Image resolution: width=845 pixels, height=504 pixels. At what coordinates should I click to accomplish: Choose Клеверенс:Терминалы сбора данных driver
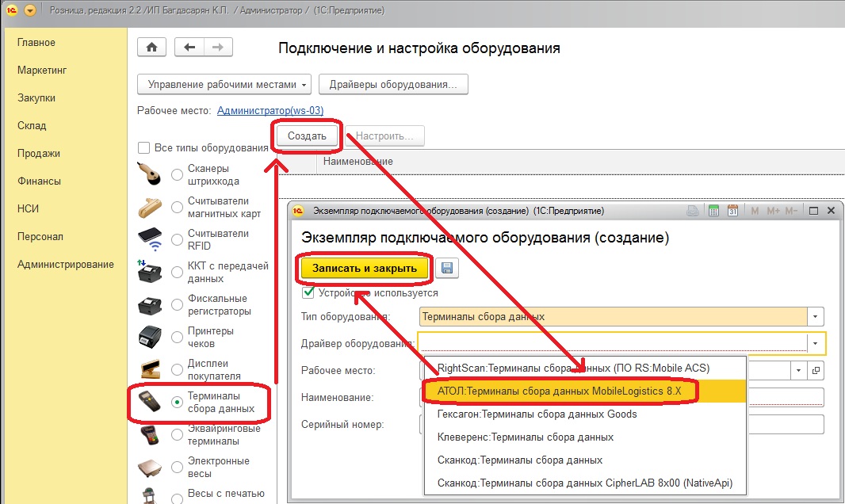tap(585, 437)
